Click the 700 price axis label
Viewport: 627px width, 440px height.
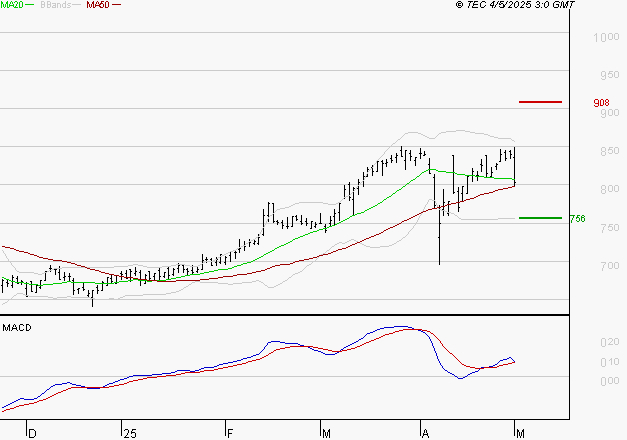[x=610, y=266]
